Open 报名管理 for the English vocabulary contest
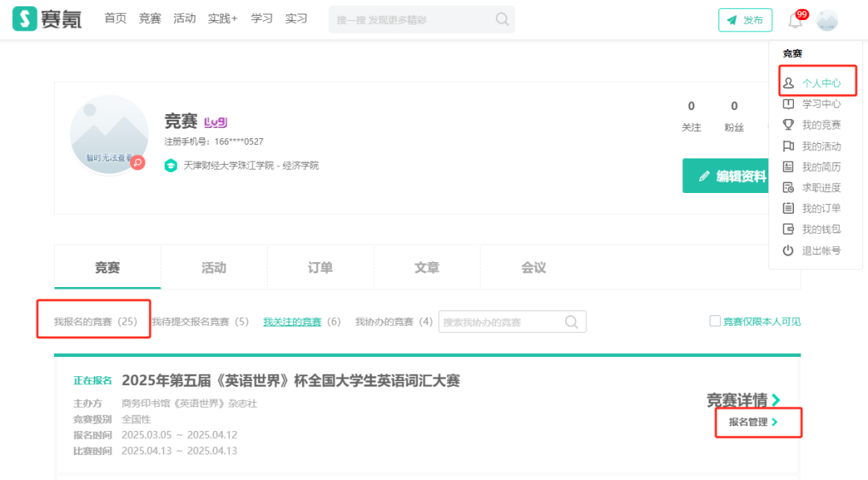This screenshot has width=868, height=480. [754, 421]
